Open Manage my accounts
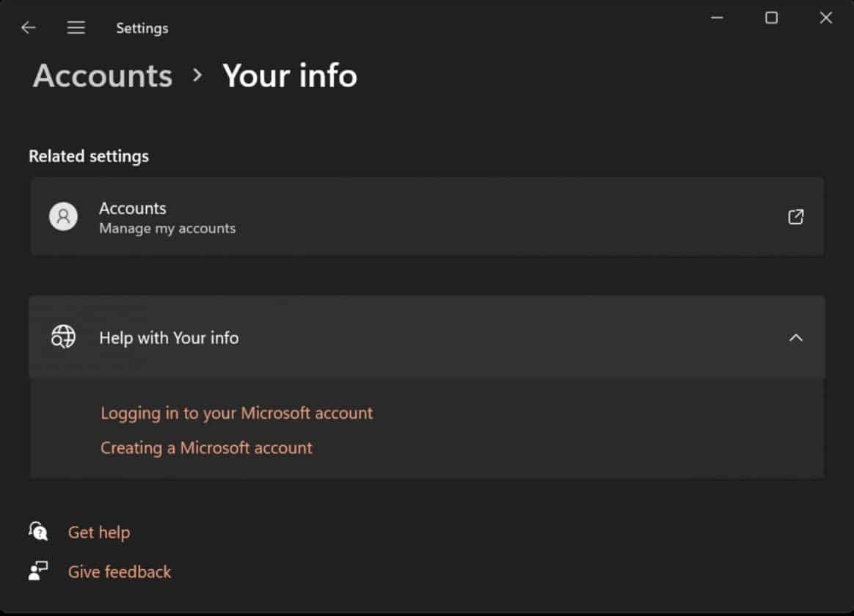Screen dimensions: 854x616 [x=167, y=228]
